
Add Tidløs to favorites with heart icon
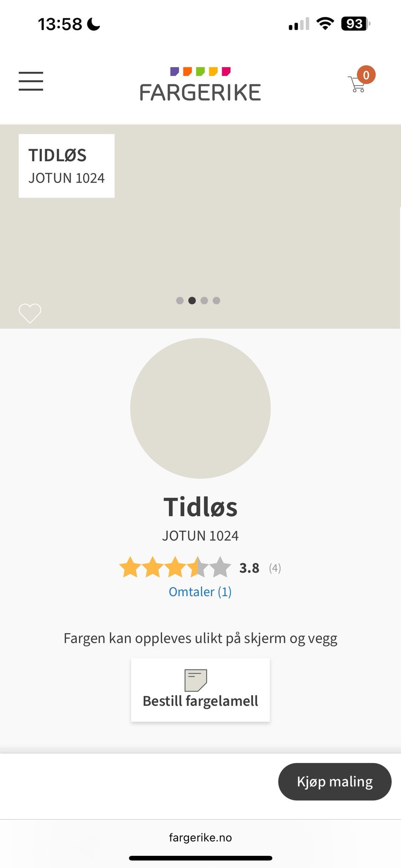[30, 313]
